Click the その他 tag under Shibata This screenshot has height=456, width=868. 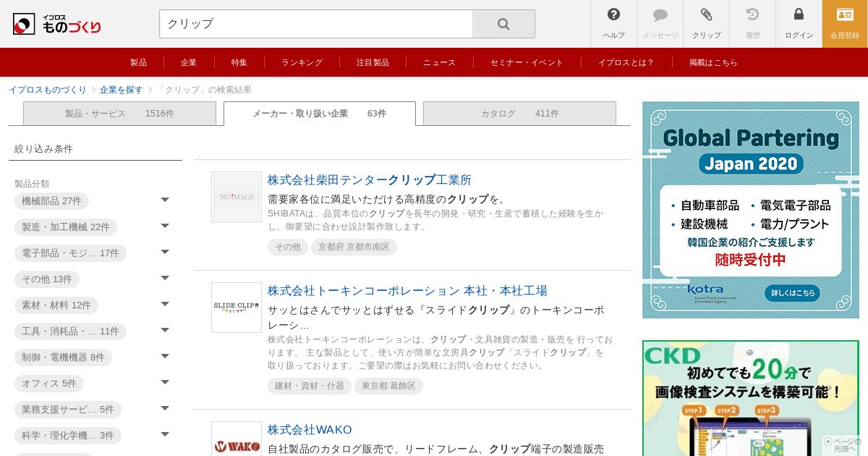288,247
